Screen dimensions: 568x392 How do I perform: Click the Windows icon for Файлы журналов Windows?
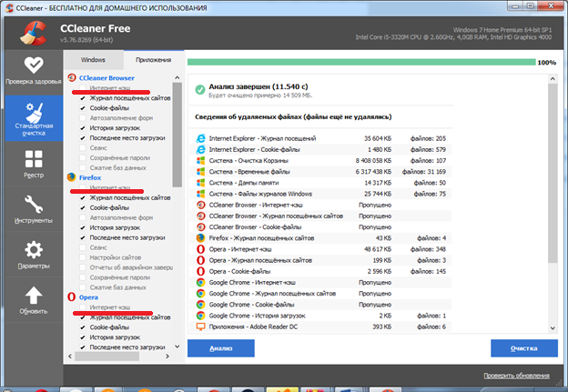coord(200,194)
